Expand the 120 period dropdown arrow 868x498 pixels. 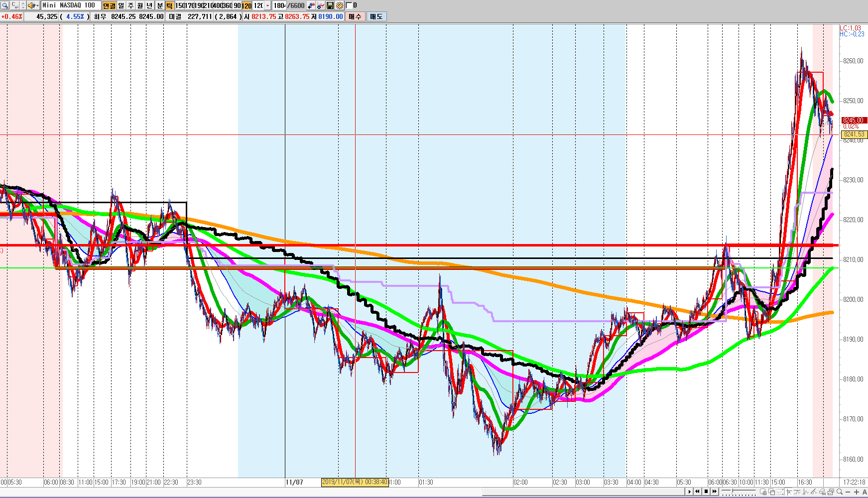pyautogui.click(x=268, y=5)
